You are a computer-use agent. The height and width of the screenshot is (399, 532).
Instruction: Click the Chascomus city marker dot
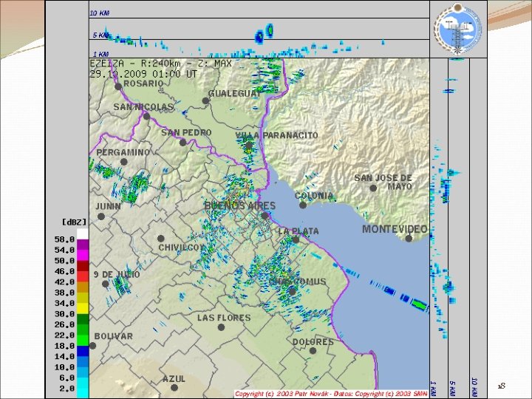[x=292, y=291]
